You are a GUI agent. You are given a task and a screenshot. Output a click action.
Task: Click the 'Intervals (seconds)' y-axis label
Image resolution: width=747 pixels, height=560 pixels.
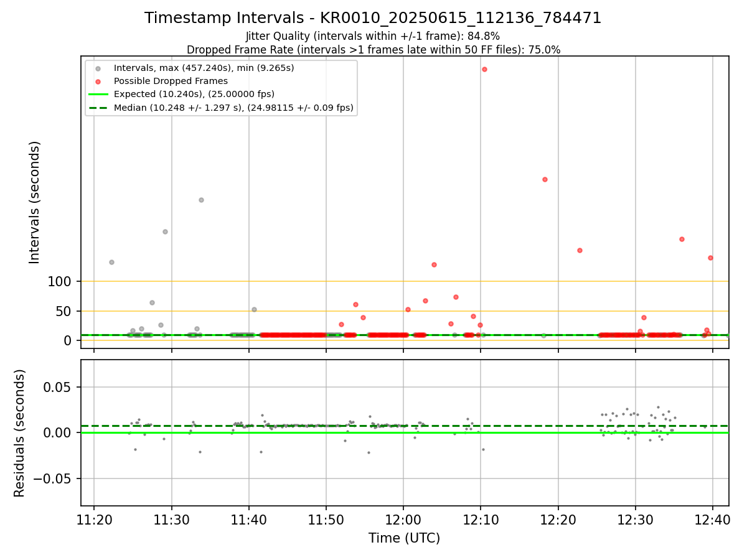pyautogui.click(x=35, y=202)
